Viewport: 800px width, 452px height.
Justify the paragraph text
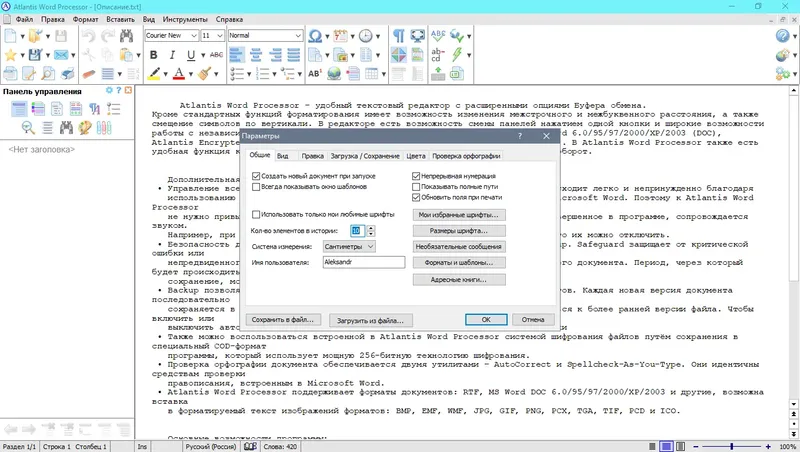[294, 55]
